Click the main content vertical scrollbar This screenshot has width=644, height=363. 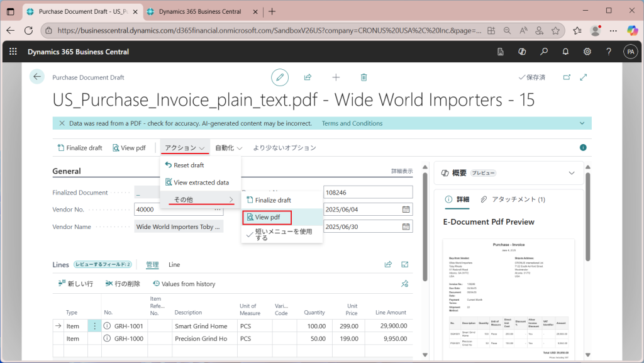click(x=425, y=226)
